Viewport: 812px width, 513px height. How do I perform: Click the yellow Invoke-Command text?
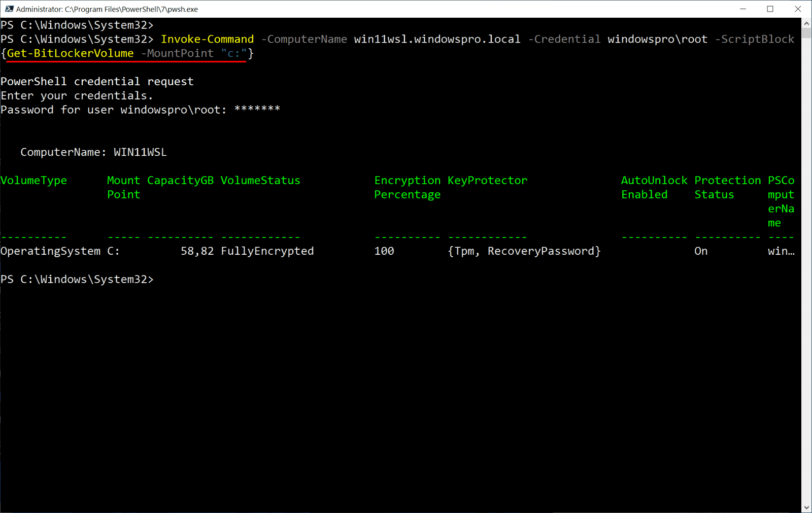pos(207,39)
